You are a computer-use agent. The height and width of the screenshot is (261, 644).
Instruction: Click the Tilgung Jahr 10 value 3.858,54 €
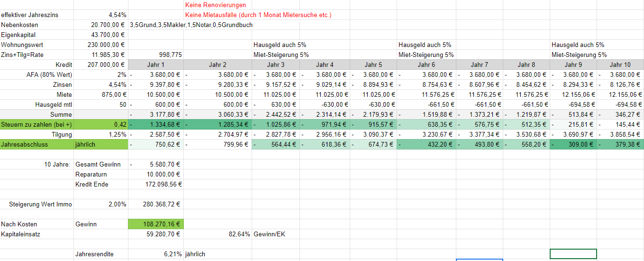625,135
